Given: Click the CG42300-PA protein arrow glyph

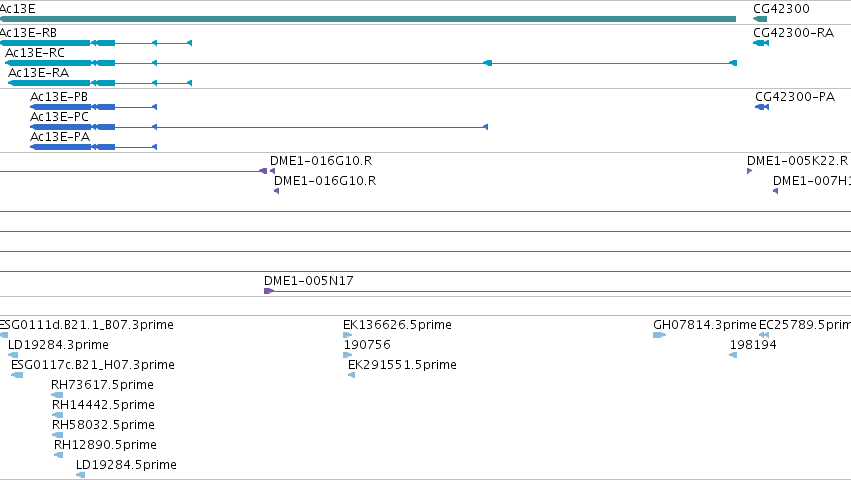Looking at the screenshot, I should [762, 107].
